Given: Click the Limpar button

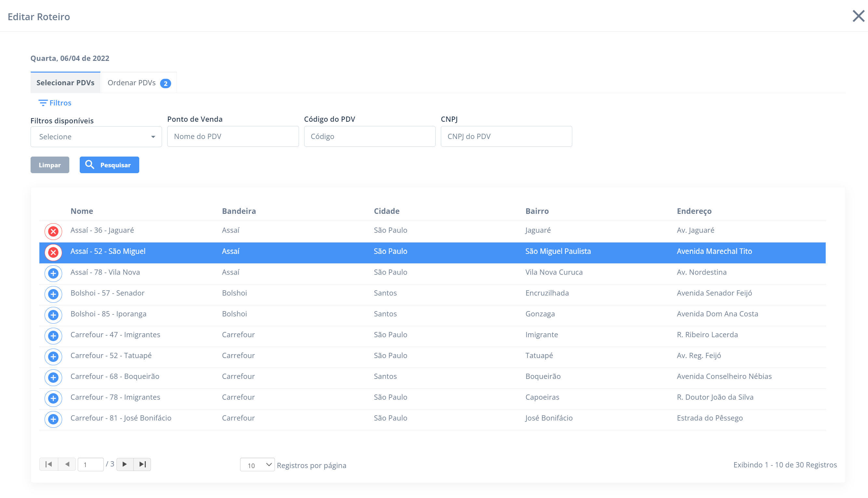Looking at the screenshot, I should 49,165.
